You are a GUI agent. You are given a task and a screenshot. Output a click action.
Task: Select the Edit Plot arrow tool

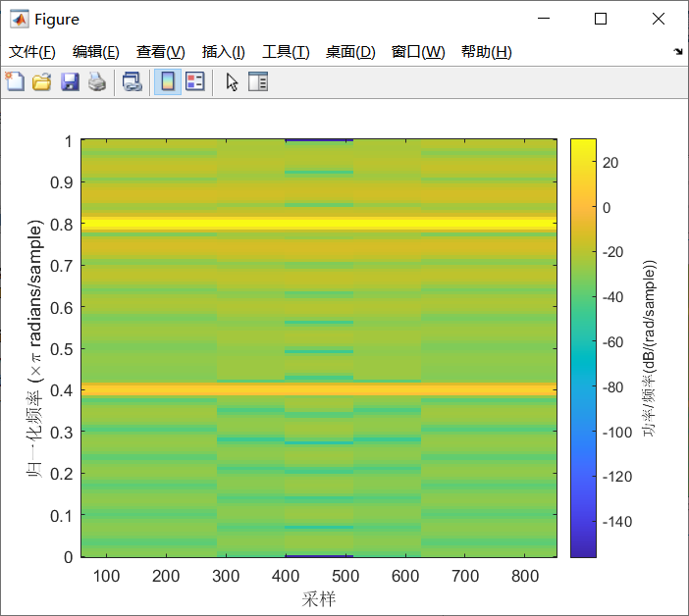pos(232,82)
